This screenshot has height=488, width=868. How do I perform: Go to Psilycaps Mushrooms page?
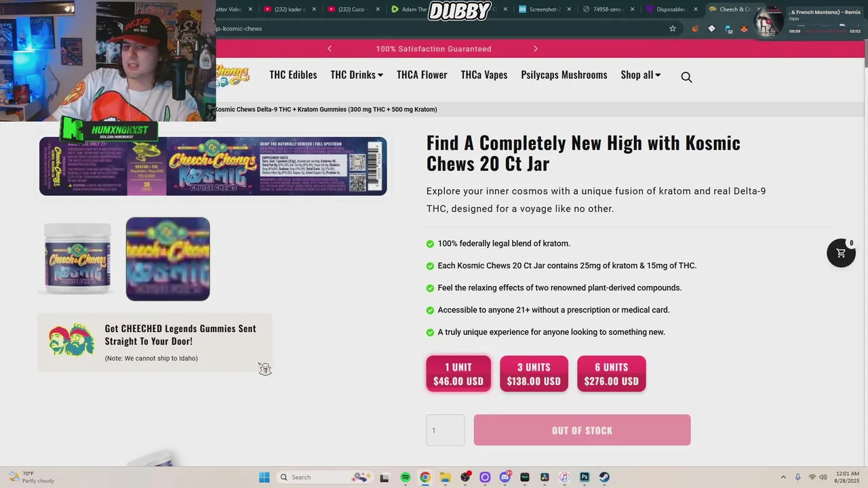(x=564, y=75)
